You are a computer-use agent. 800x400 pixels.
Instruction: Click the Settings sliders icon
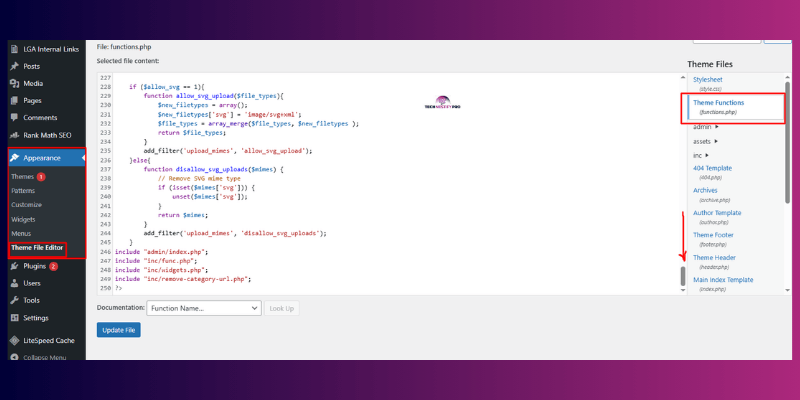click(x=14, y=318)
